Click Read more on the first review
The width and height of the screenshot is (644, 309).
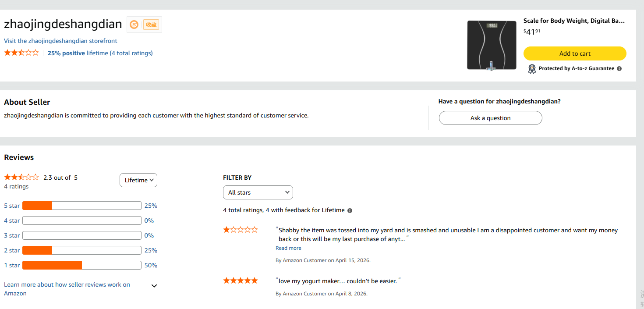pos(288,248)
